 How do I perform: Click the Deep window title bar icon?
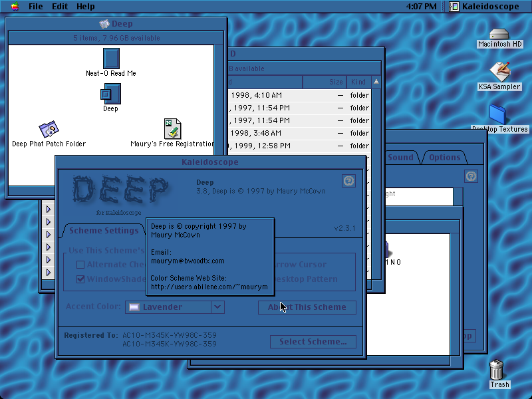click(104, 23)
